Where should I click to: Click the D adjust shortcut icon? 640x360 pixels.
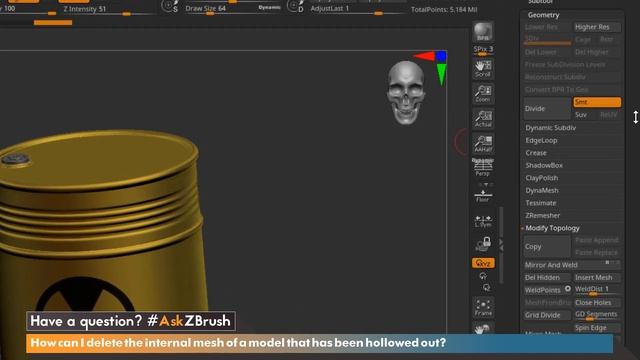(x=295, y=7)
